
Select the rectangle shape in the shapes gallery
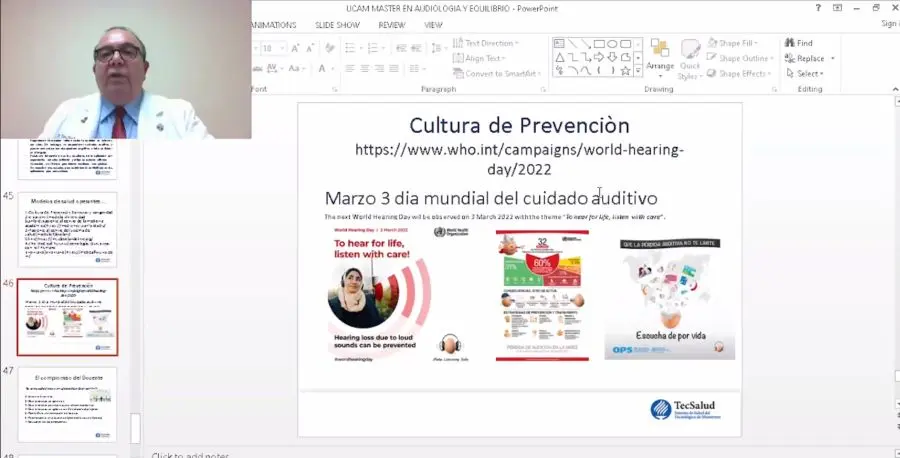pyautogui.click(x=598, y=44)
